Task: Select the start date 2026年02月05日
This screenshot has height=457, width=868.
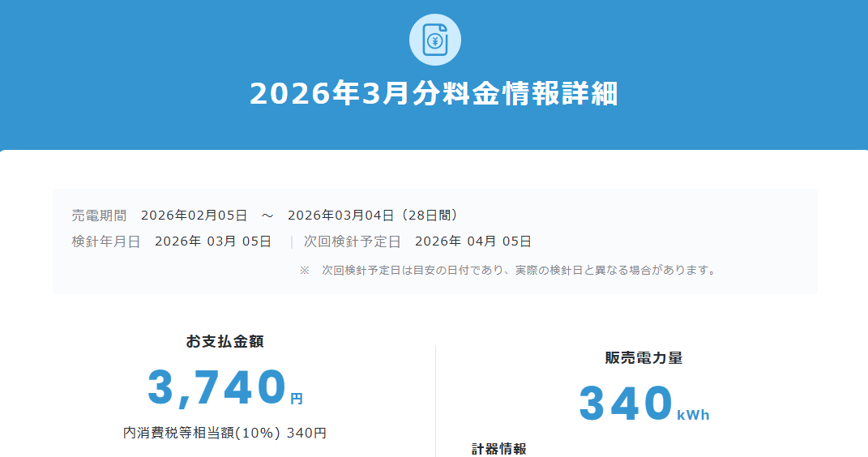Action: 194,216
